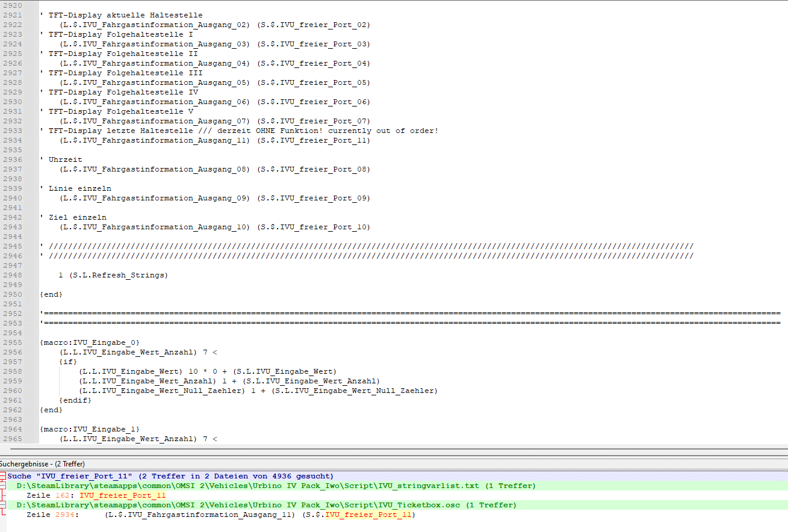Click the {macro:IVU_Eingabe_1} line

pos(90,429)
